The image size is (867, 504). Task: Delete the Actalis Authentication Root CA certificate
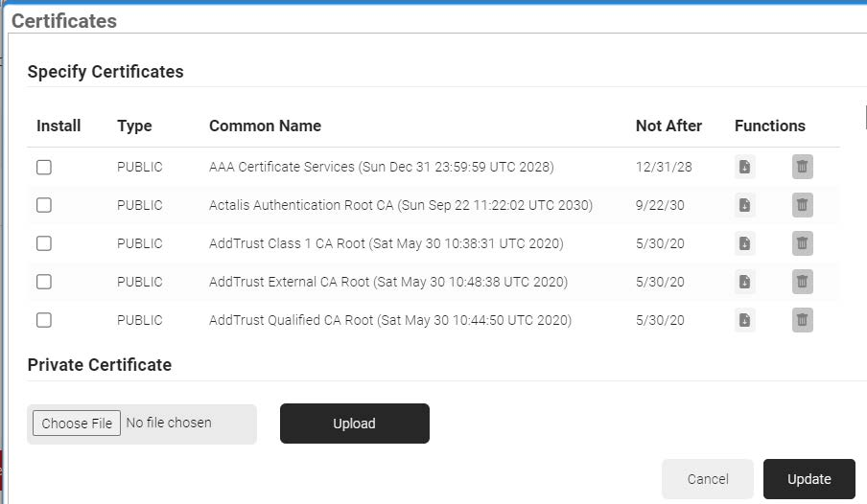[x=803, y=205]
